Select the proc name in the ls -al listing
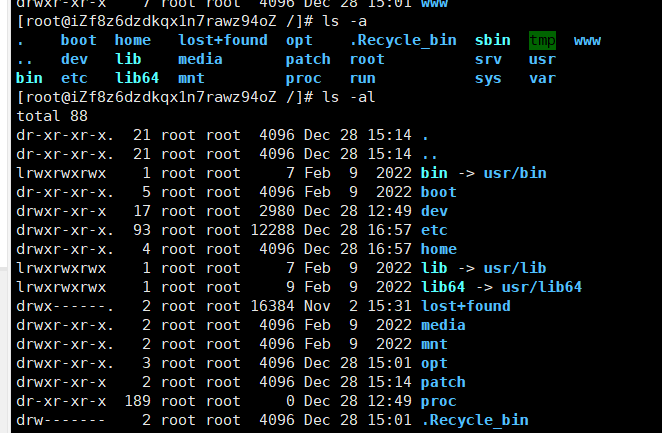The height and width of the screenshot is (433, 662). [x=438, y=401]
